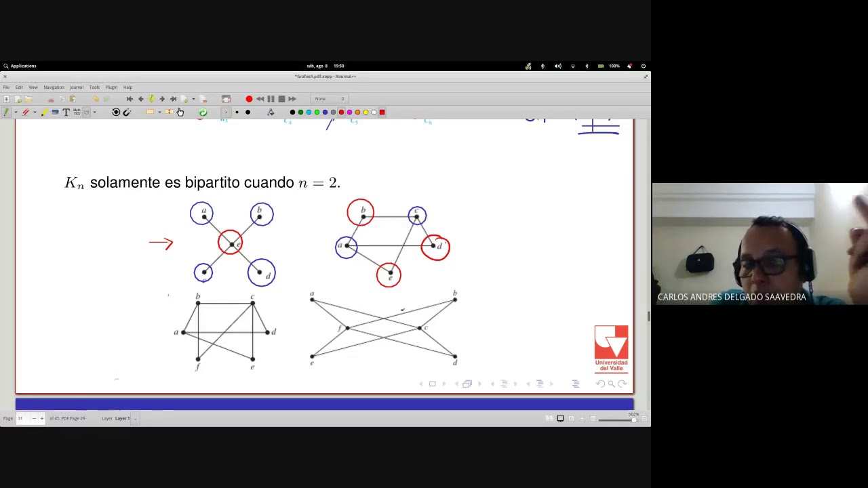
Task: Activate the Hand pan tool
Action: [180, 113]
